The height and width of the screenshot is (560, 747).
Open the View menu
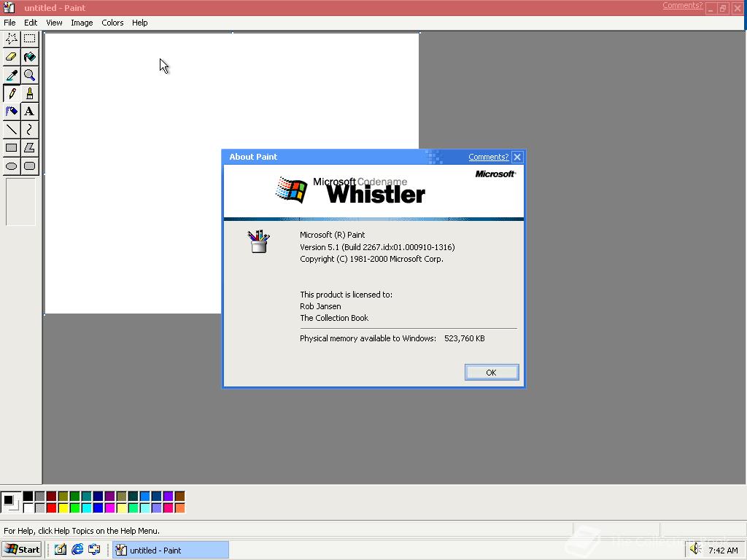(54, 23)
